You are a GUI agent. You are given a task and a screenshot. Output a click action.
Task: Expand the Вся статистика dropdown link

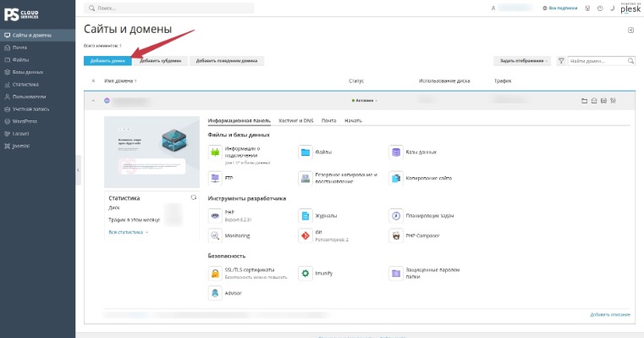pyautogui.click(x=128, y=232)
